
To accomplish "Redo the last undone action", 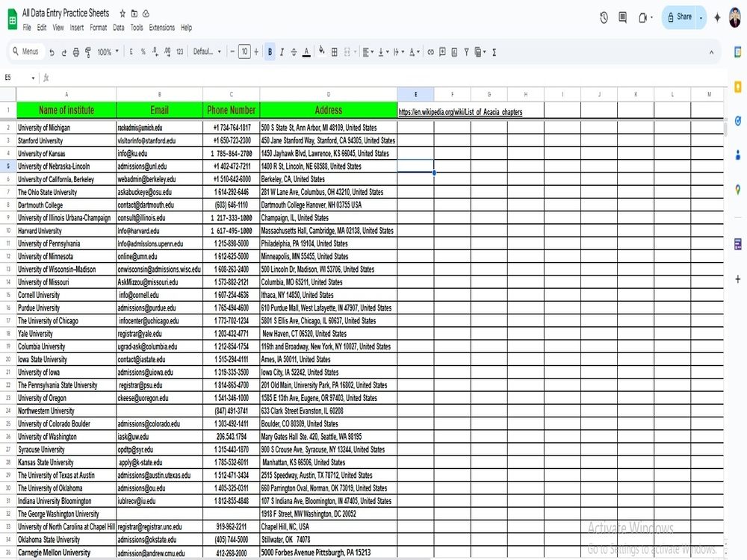I will (63, 52).
